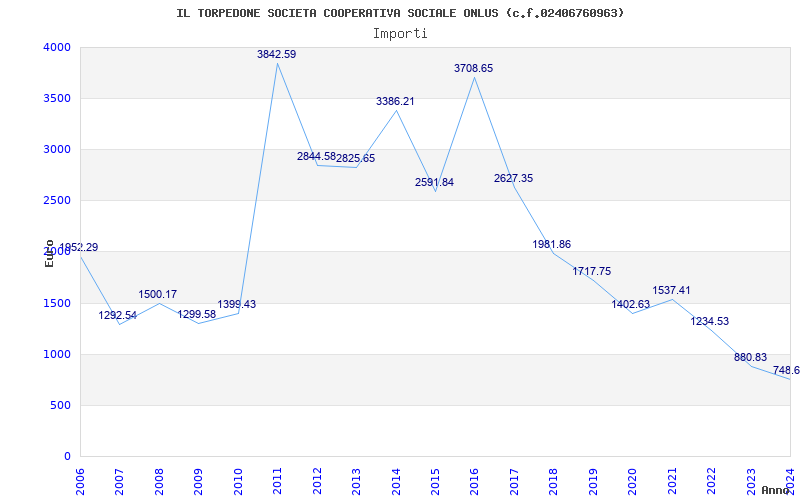Image resolution: width=800 pixels, height=500 pixels.
Task: Click the 2013 x-axis year label
Action: [x=356, y=481]
